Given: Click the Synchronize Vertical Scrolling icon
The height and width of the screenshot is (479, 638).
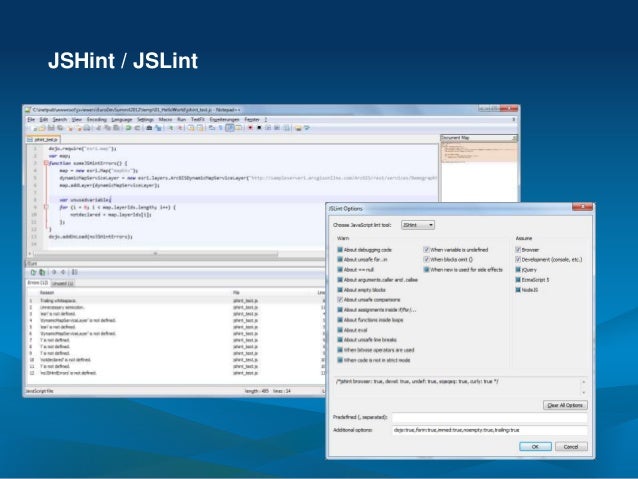Looking at the screenshot, I should tap(190, 128).
